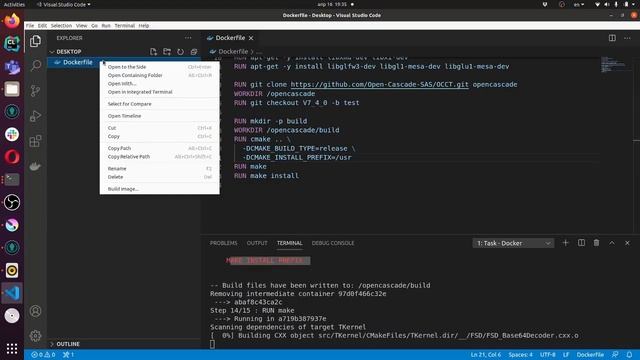Viewport: 640px width, 360px height.
Task: Click 'LF' end of line setting
Action: click(x=566, y=355)
